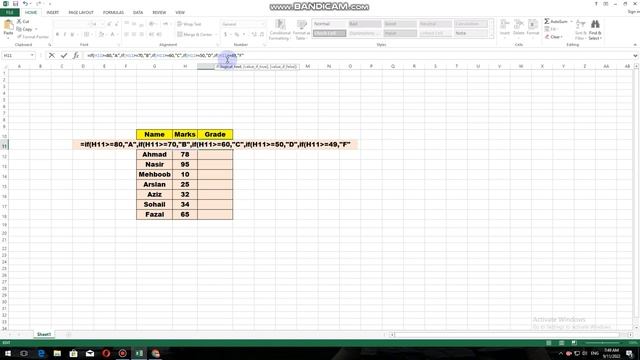
Task: Select the Marks cell with 95
Action: pyautogui.click(x=185, y=164)
